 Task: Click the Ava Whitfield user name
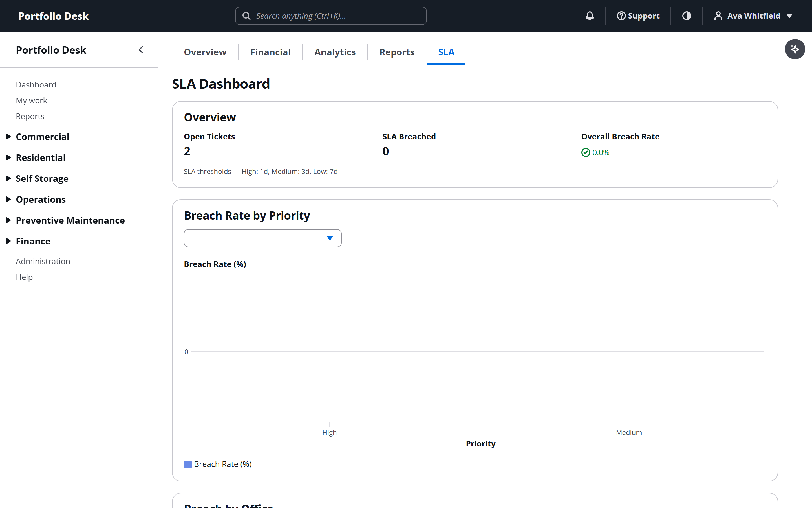coord(753,16)
